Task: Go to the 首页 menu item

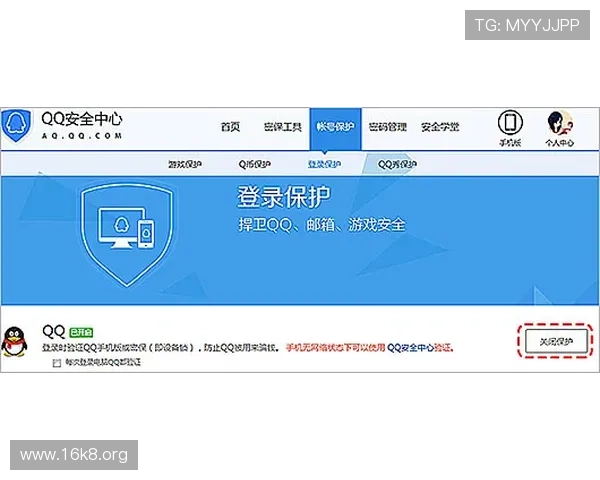Action: coord(230,127)
